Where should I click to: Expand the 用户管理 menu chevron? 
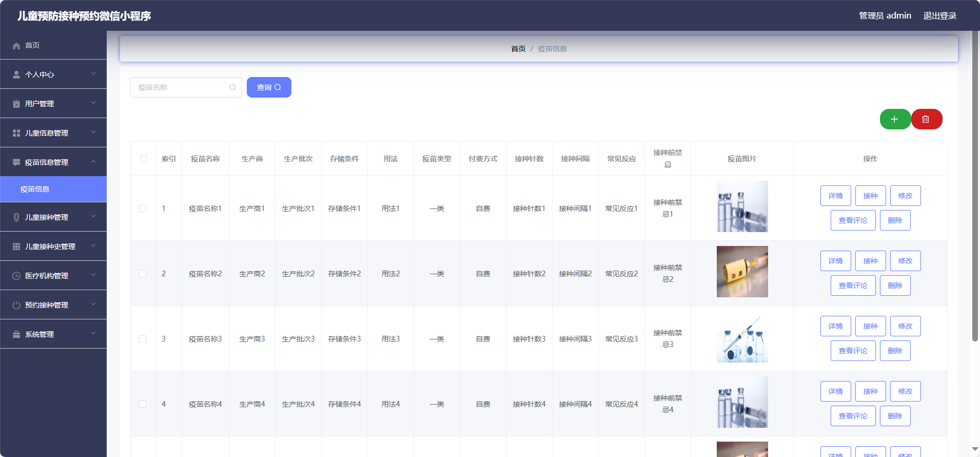tap(93, 103)
